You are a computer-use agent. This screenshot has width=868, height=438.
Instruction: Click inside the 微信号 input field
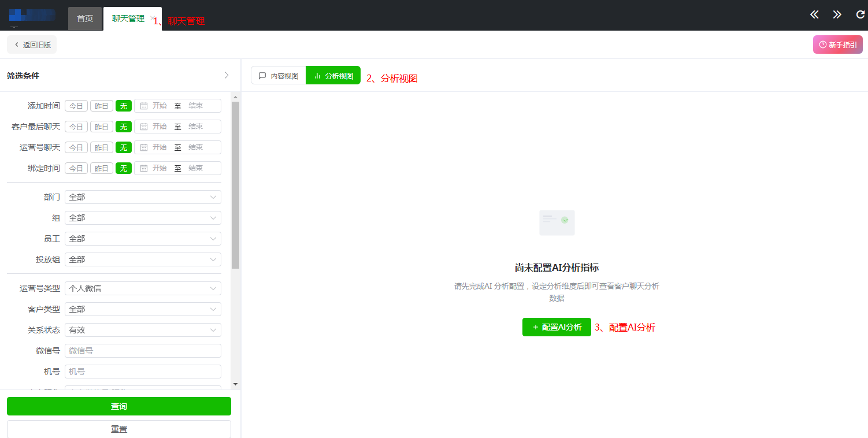pos(143,350)
